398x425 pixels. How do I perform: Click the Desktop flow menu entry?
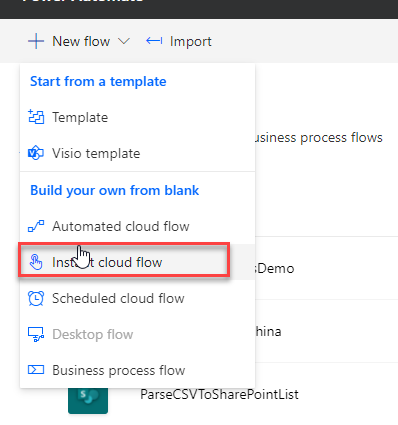(x=137, y=334)
